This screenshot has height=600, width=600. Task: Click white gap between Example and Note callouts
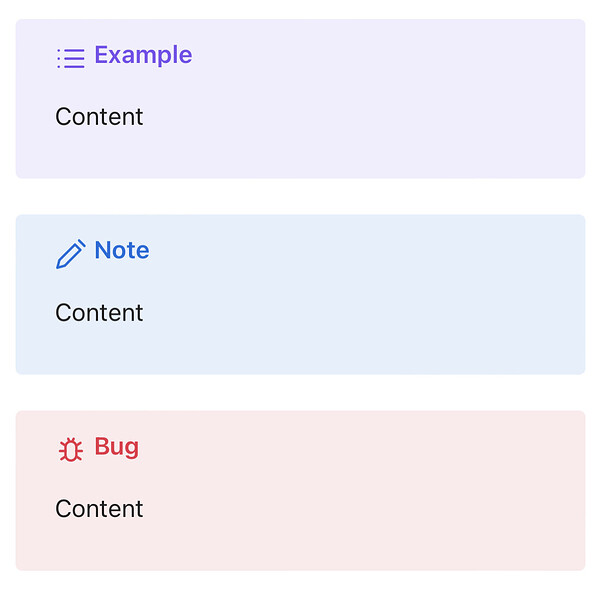(300, 197)
